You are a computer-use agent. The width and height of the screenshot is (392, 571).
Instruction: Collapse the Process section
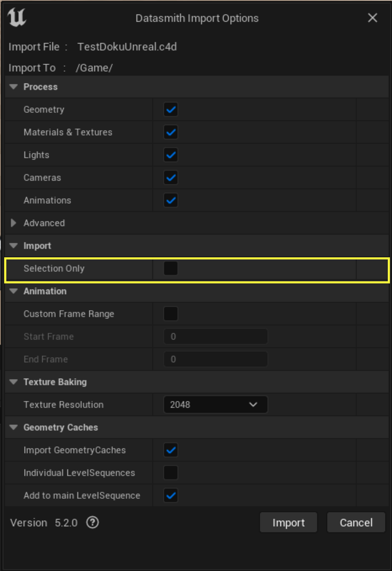pyautogui.click(x=13, y=87)
